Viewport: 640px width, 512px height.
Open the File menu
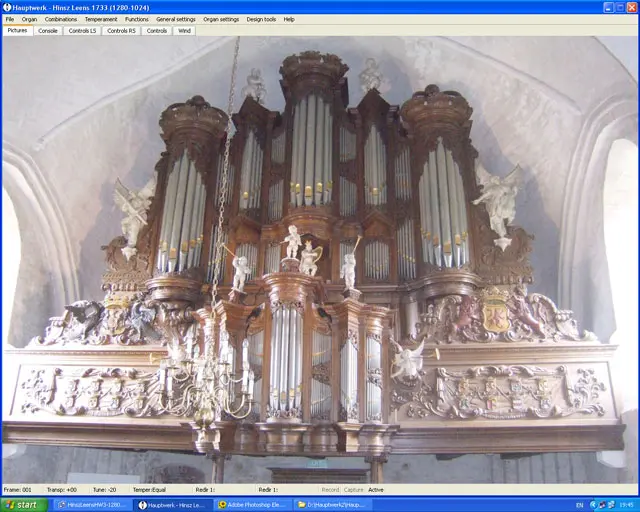[x=10, y=19]
